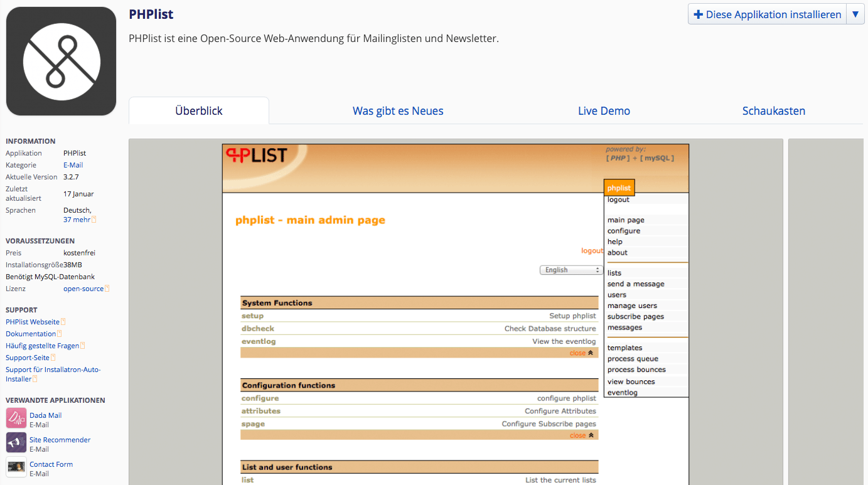Image resolution: width=868 pixels, height=485 pixels.
Task: Click the PHPlist application logo
Action: (x=60, y=60)
